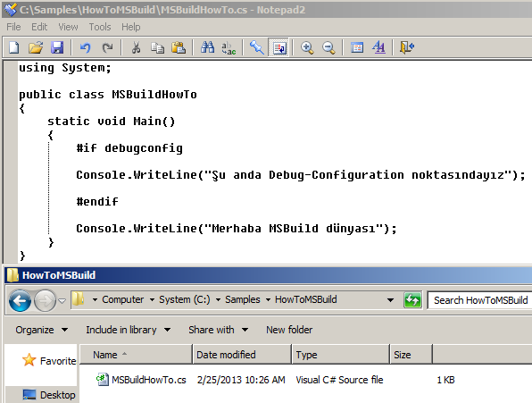This screenshot has height=403, width=532.
Task: Save the file with the floppy disk icon
Action: click(x=57, y=47)
